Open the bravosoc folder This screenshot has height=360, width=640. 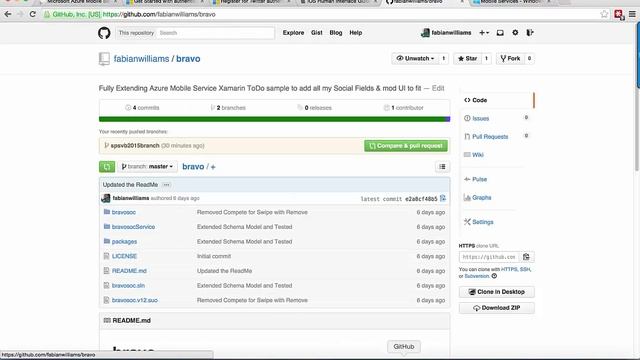pos(124,212)
